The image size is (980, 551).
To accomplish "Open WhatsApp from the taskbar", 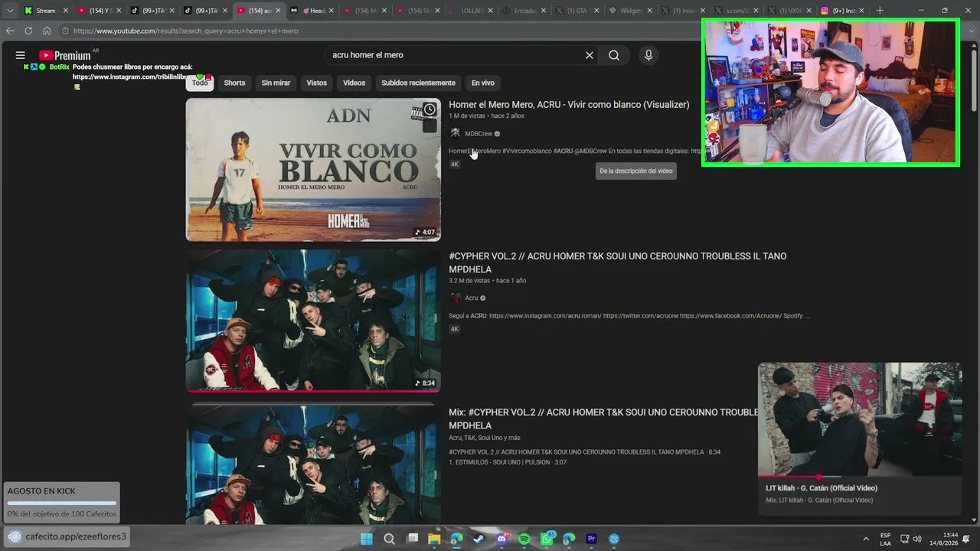I will (547, 539).
